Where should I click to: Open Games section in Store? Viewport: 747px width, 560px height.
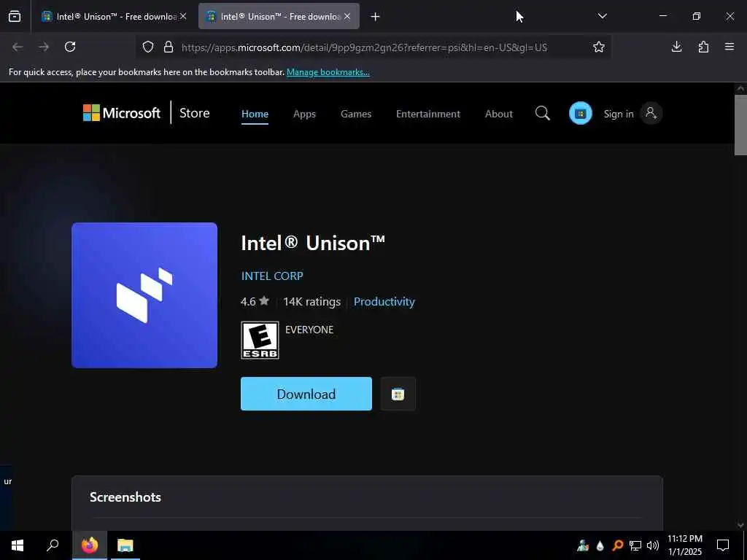tap(356, 114)
